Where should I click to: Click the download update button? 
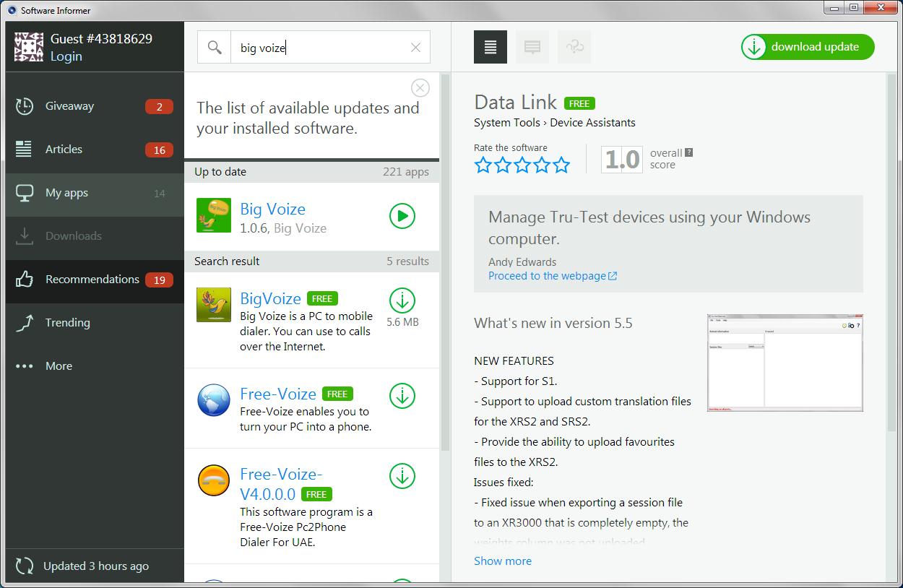pyautogui.click(x=807, y=47)
